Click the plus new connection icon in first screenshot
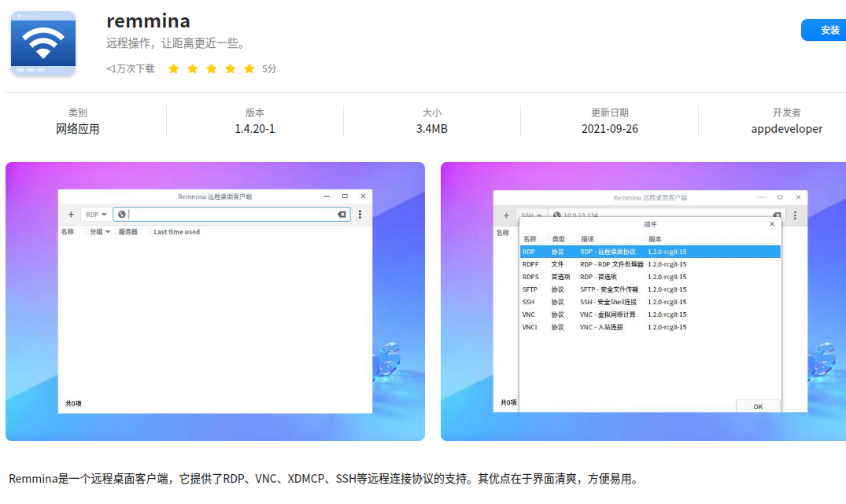846x504 pixels. click(x=71, y=215)
